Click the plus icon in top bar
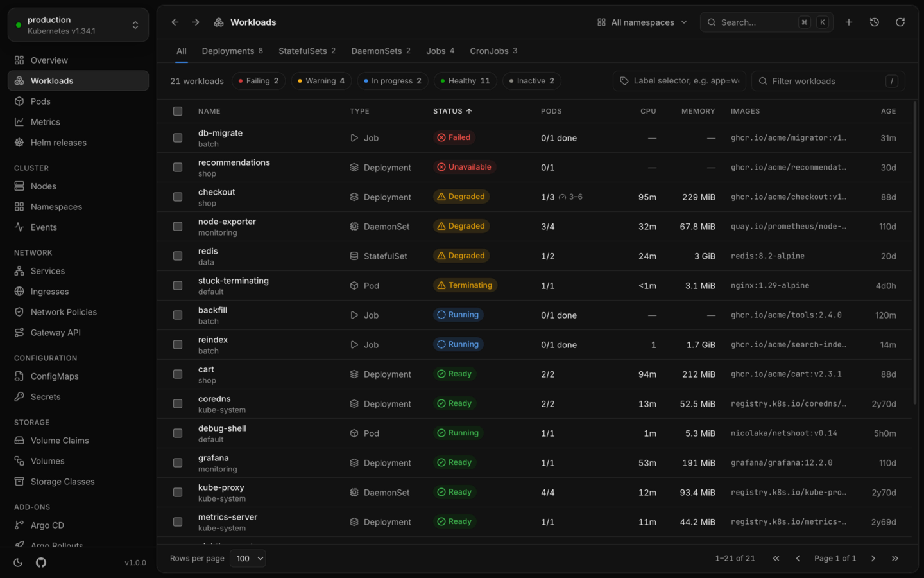Image resolution: width=924 pixels, height=578 pixels. [849, 22]
